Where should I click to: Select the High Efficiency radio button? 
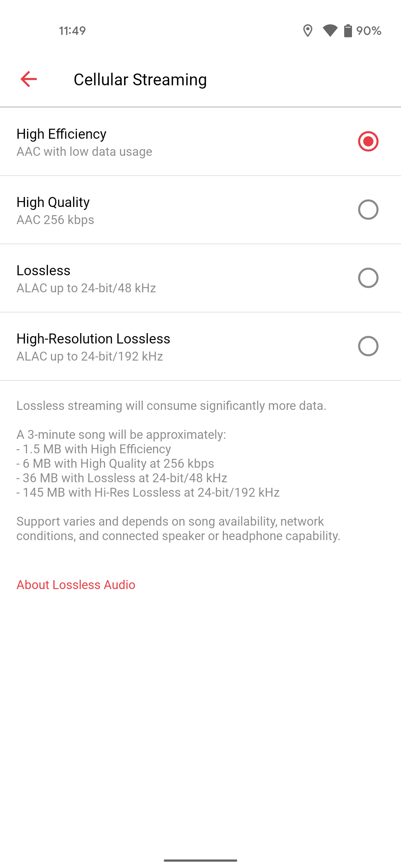point(368,141)
